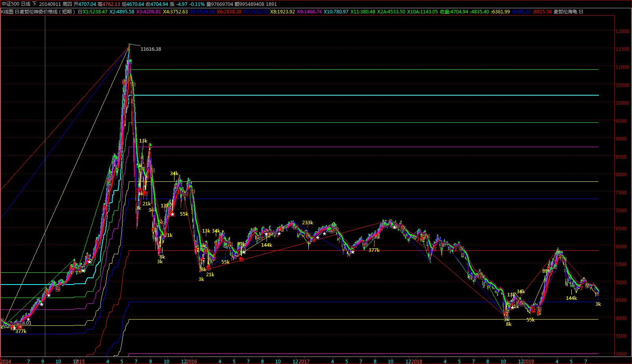This screenshot has width=632, height=364.
Task: Click the volume value 97669704
Action: coord(222,4)
